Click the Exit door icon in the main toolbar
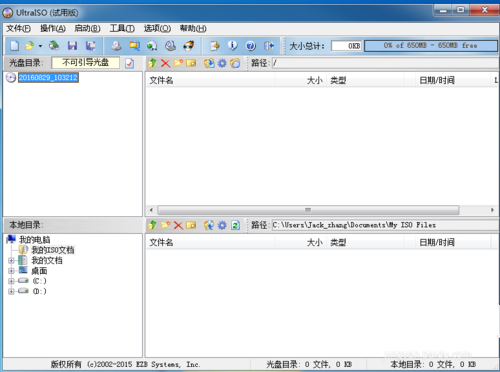This screenshot has width=500, height=372. click(x=269, y=45)
